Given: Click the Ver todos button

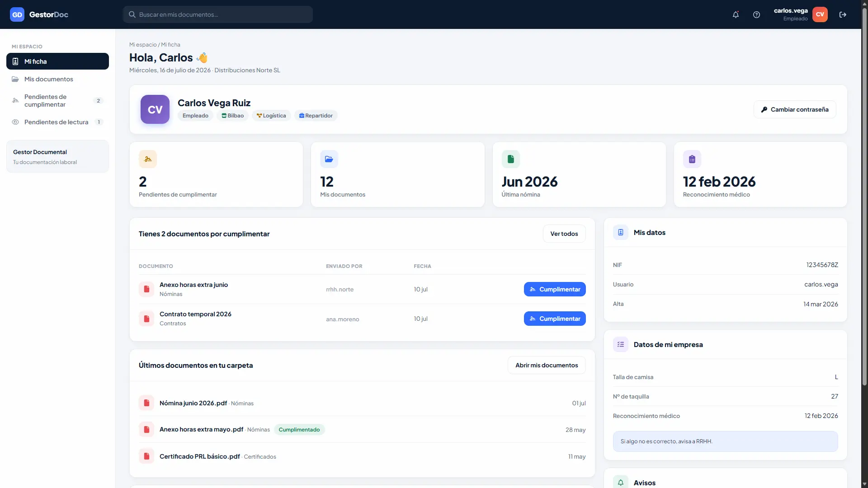Looking at the screenshot, I should 564,234.
